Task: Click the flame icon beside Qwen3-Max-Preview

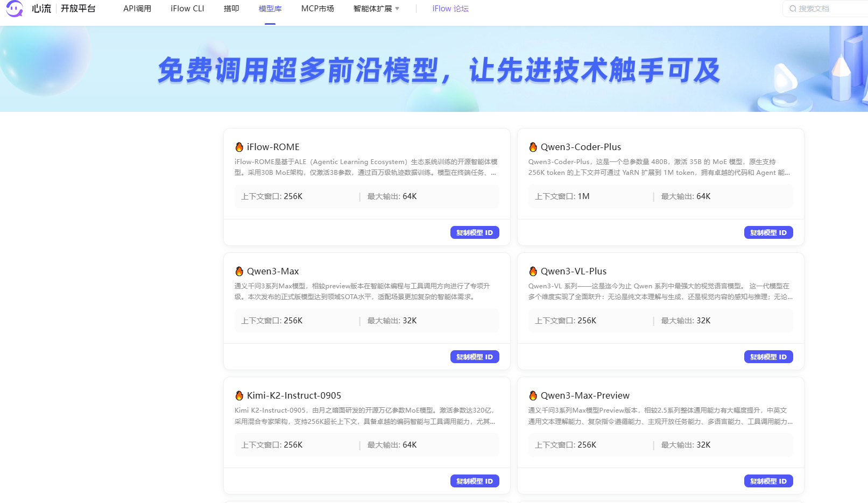Action: coord(533,395)
